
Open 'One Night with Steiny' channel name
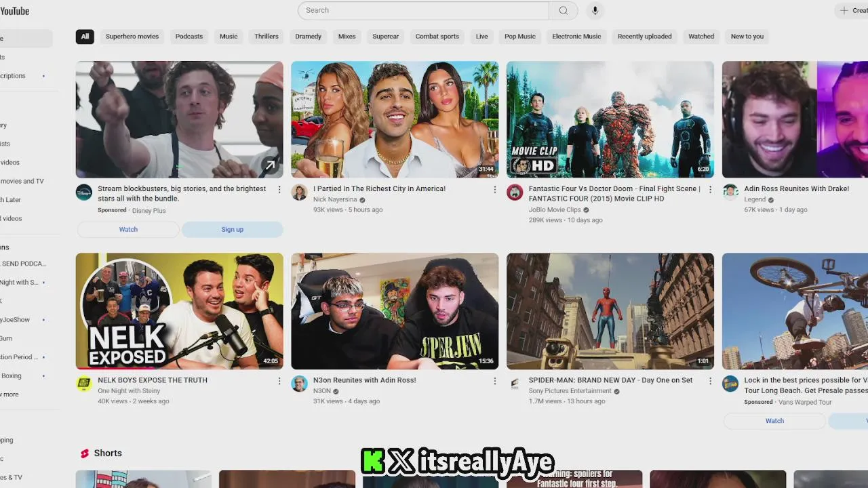pyautogui.click(x=129, y=391)
